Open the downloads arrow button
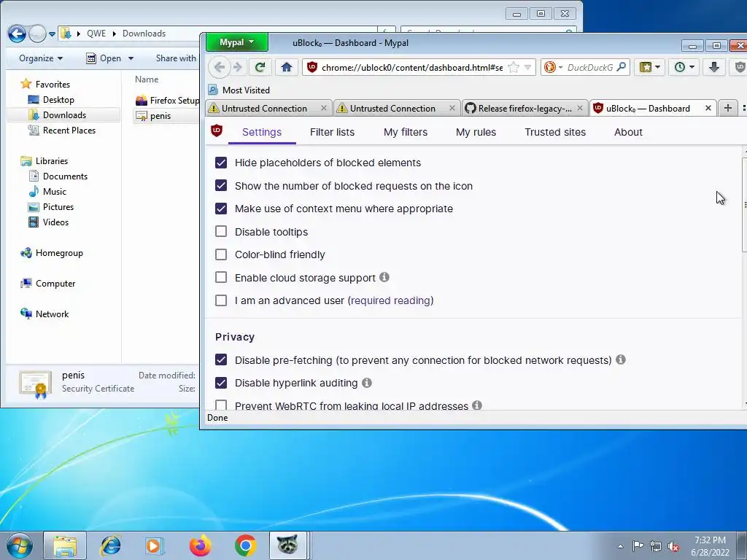Image resolution: width=747 pixels, height=560 pixels. coord(713,67)
